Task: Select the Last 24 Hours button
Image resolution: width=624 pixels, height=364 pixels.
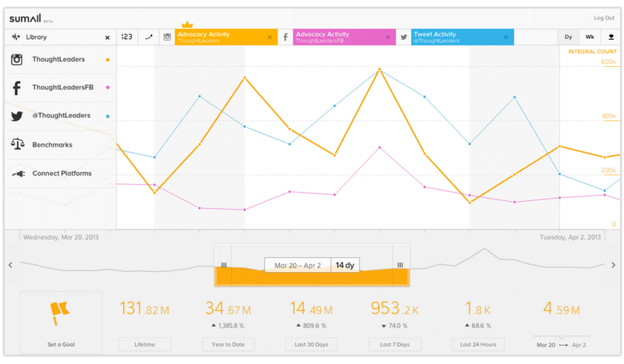Action: tap(478, 345)
